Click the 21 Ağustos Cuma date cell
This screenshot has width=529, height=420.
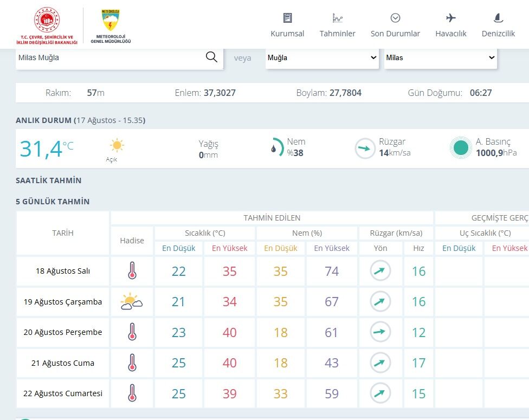coord(63,363)
